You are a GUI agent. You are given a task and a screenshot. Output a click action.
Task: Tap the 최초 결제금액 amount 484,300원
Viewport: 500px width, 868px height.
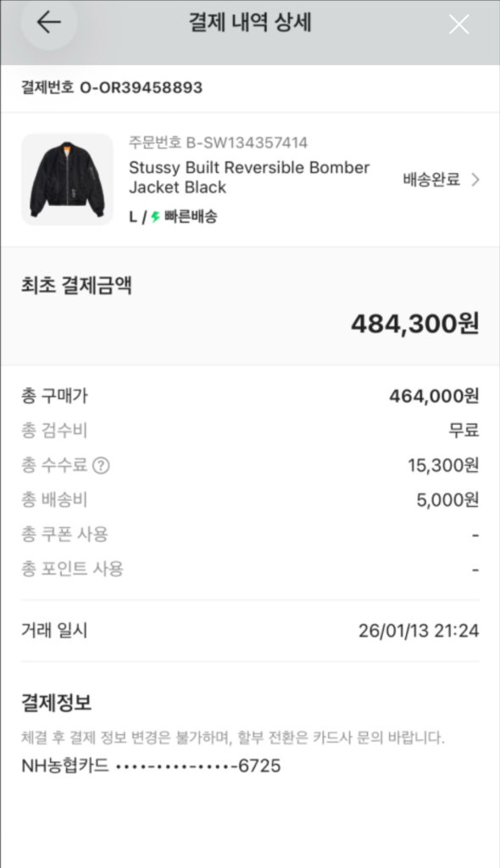pos(412,323)
